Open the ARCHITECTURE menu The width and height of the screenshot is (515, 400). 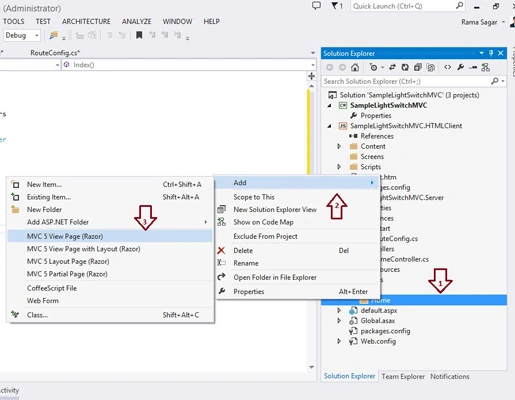[86, 21]
